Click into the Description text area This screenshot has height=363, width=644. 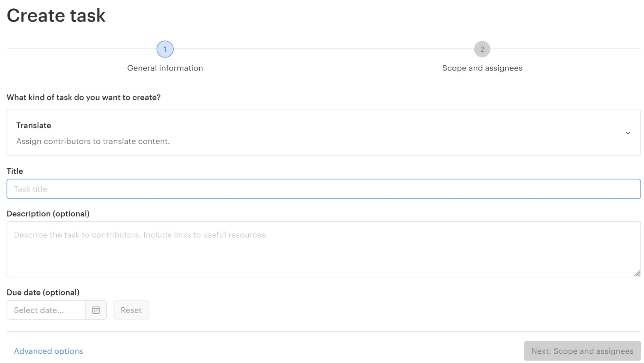[323, 249]
